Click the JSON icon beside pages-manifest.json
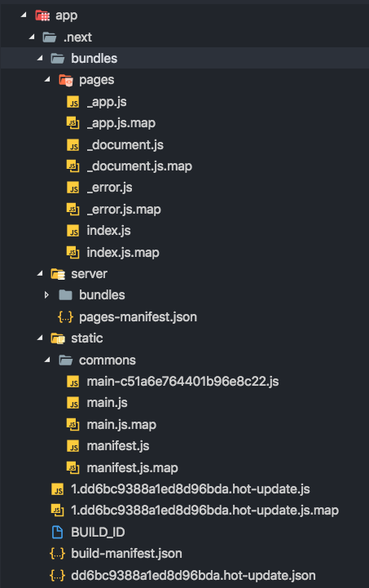 click(x=65, y=317)
